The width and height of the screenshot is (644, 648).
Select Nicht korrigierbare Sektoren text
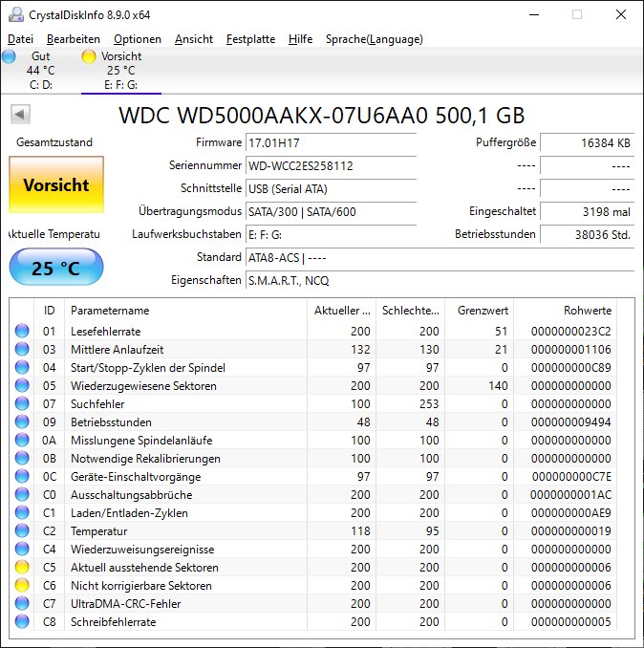click(141, 586)
